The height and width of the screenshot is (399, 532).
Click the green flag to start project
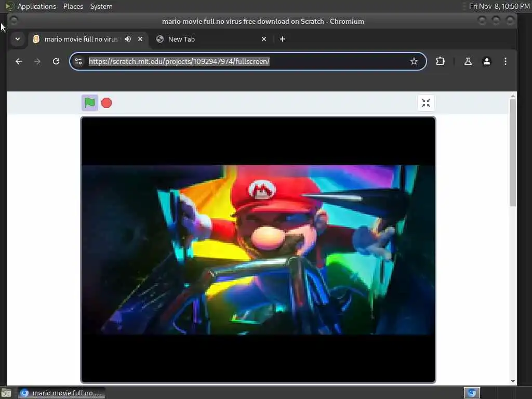tap(89, 103)
